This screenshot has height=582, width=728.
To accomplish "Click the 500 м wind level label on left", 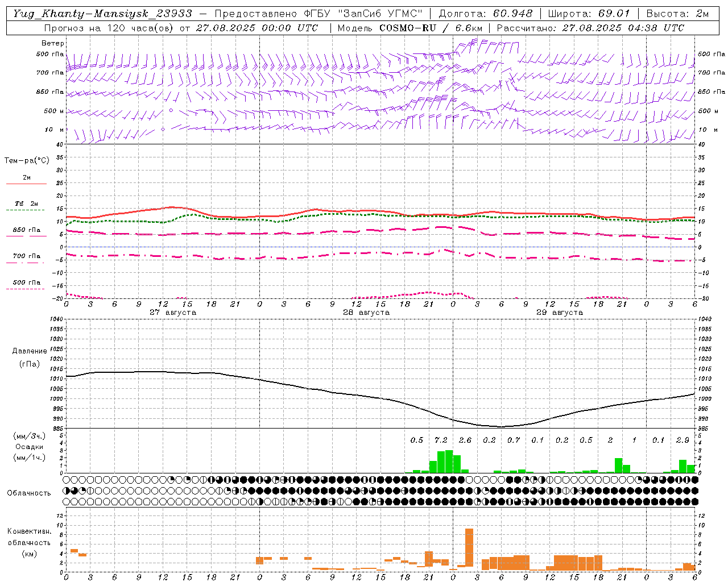I will click(54, 111).
